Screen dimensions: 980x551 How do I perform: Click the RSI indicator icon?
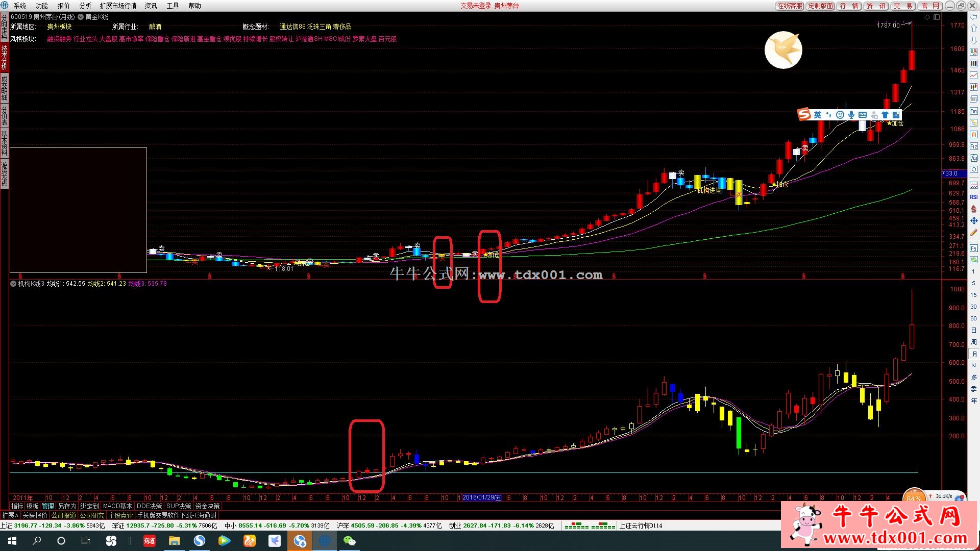point(974,197)
